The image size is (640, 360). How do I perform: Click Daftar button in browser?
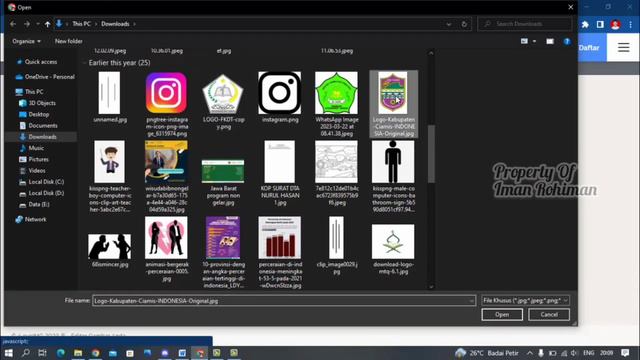[x=589, y=48]
